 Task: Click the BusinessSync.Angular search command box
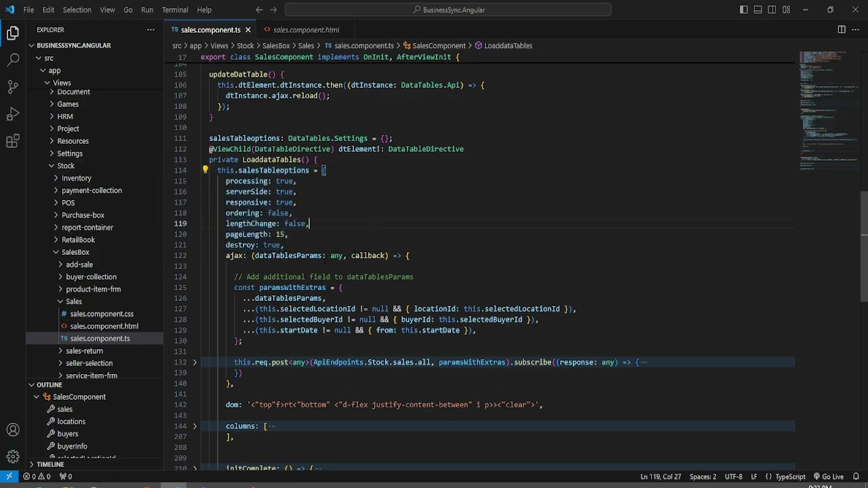[448, 9]
